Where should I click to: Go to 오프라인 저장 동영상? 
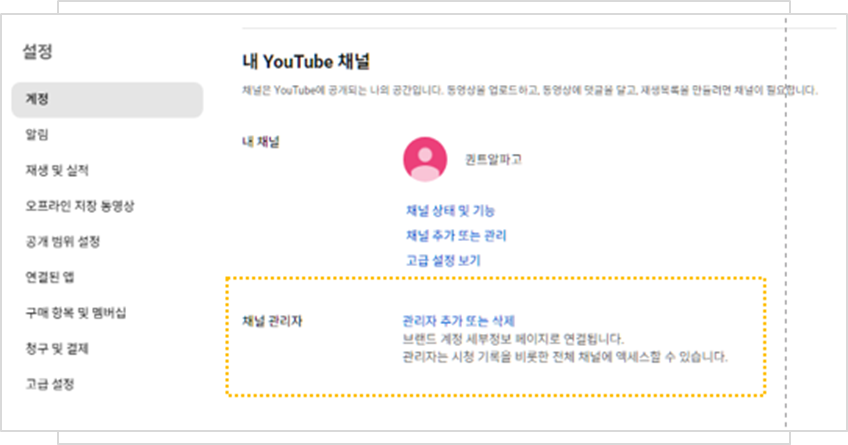pyautogui.click(x=80, y=206)
